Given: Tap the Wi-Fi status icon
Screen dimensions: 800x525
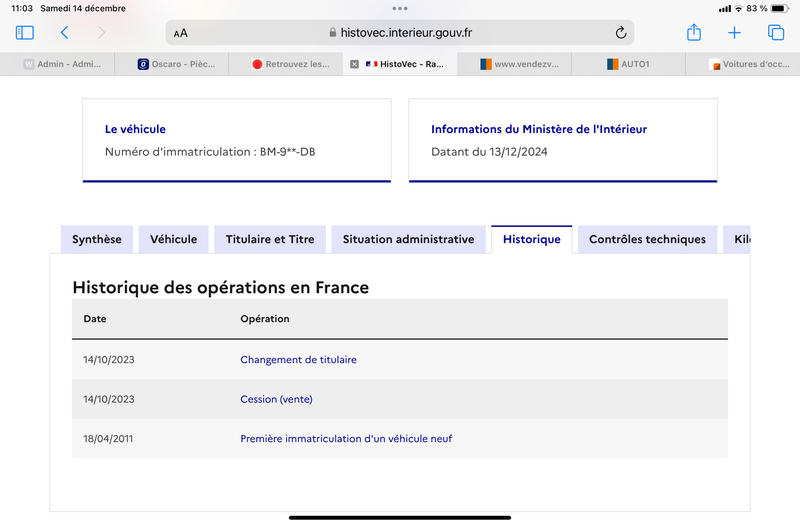Looking at the screenshot, I should click(738, 8).
